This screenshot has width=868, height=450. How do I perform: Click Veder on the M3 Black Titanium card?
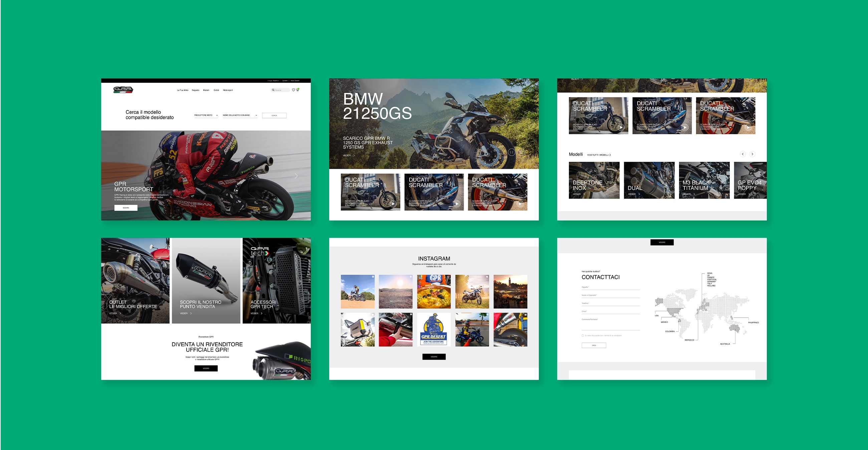pos(689,194)
